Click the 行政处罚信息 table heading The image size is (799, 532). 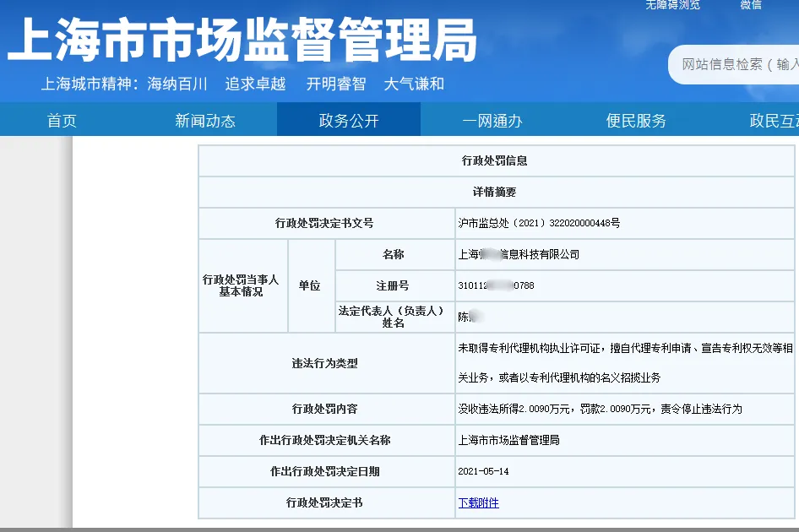tap(495, 161)
